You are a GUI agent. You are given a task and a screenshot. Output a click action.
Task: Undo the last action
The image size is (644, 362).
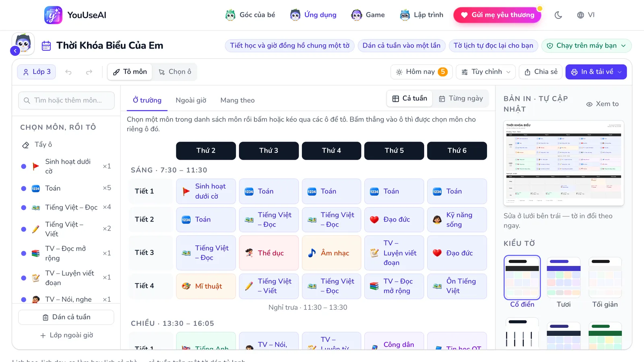[x=68, y=72]
